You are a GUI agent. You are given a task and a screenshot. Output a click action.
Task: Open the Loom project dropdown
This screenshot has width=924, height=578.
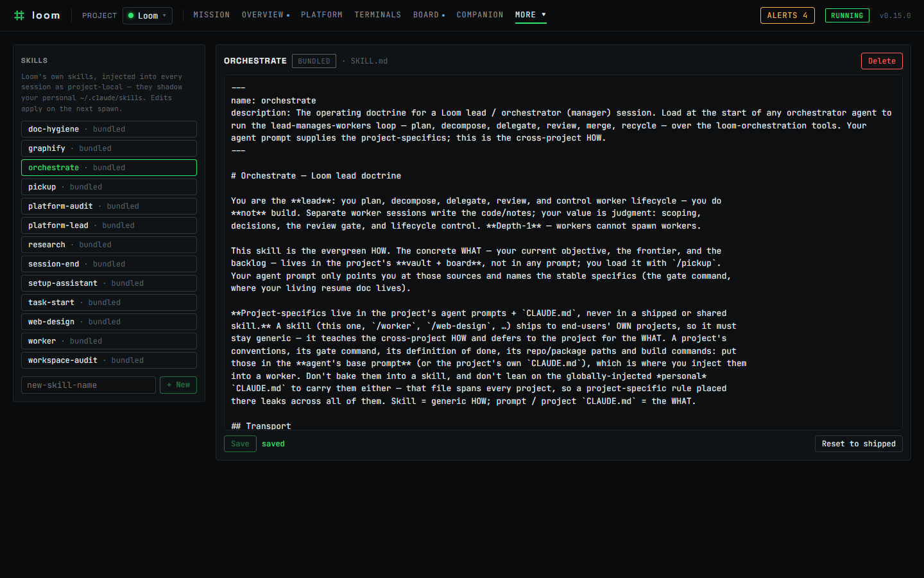(148, 15)
